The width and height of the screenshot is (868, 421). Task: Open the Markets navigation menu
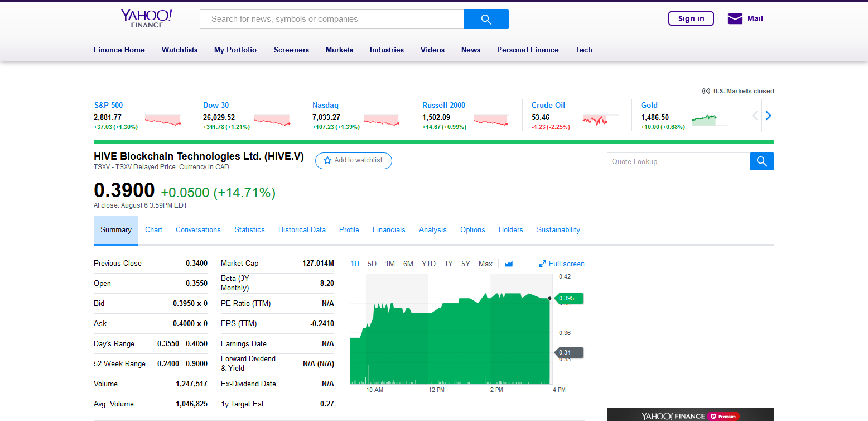click(339, 50)
